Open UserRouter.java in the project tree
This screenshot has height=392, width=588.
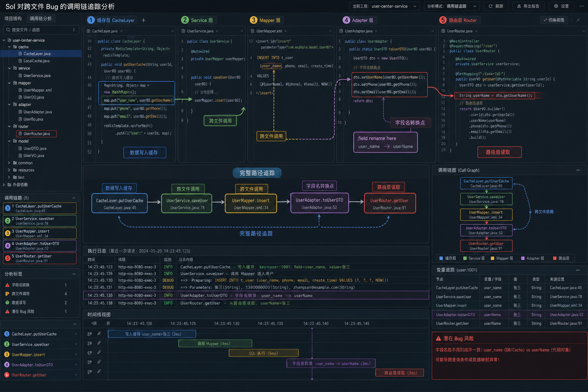click(x=37, y=134)
